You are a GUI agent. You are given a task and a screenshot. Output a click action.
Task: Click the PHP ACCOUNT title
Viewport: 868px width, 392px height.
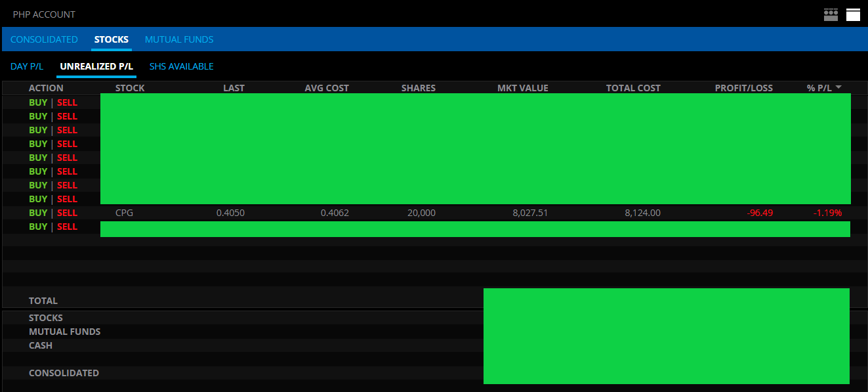(x=44, y=14)
